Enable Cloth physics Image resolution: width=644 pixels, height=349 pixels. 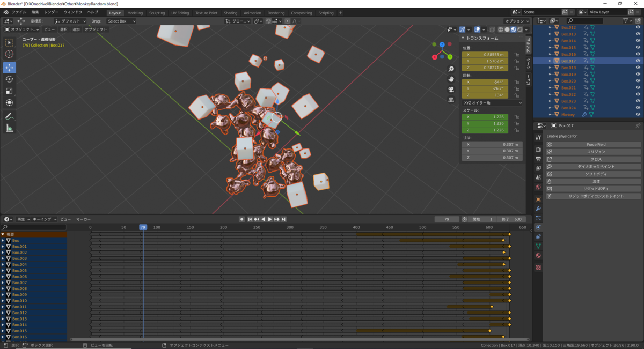593,159
